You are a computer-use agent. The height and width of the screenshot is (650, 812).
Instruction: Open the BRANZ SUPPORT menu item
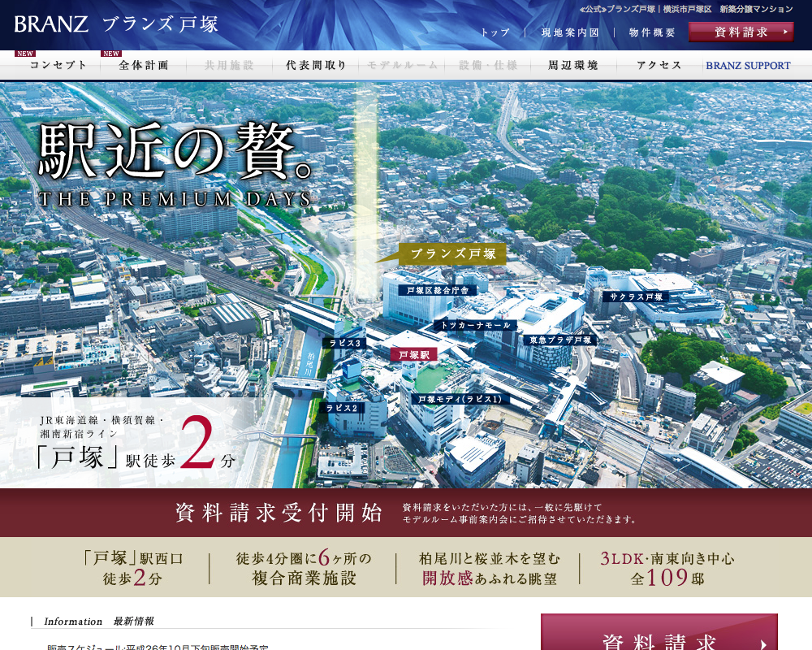pos(748,66)
